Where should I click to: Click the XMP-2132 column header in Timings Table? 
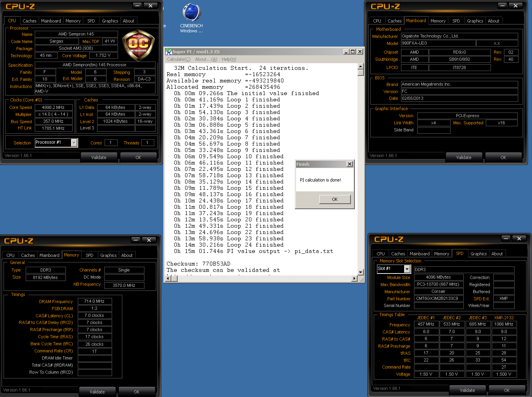[504, 318]
